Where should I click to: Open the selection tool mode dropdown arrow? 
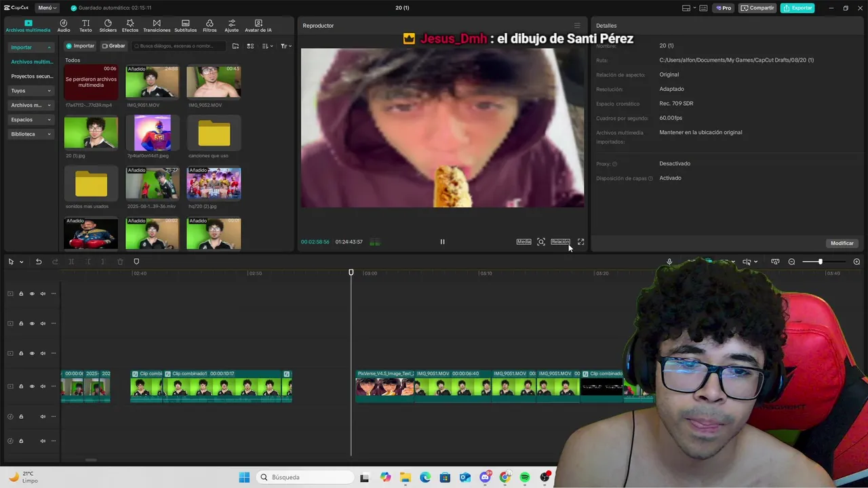[x=21, y=262]
